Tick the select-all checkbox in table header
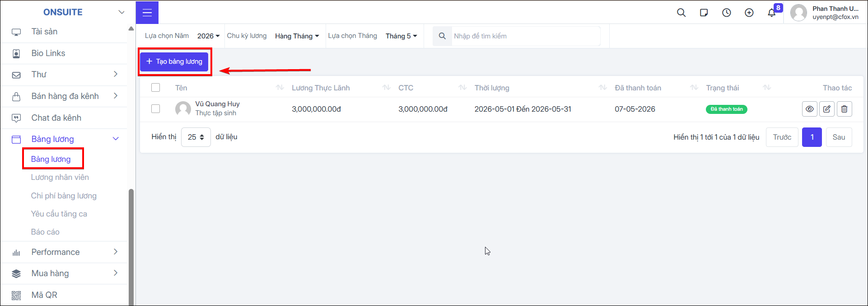 point(156,88)
